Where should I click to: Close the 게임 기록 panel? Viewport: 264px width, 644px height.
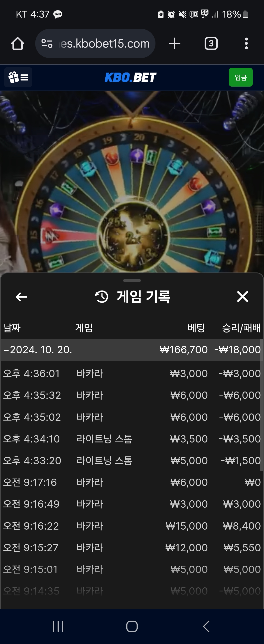coord(242,296)
